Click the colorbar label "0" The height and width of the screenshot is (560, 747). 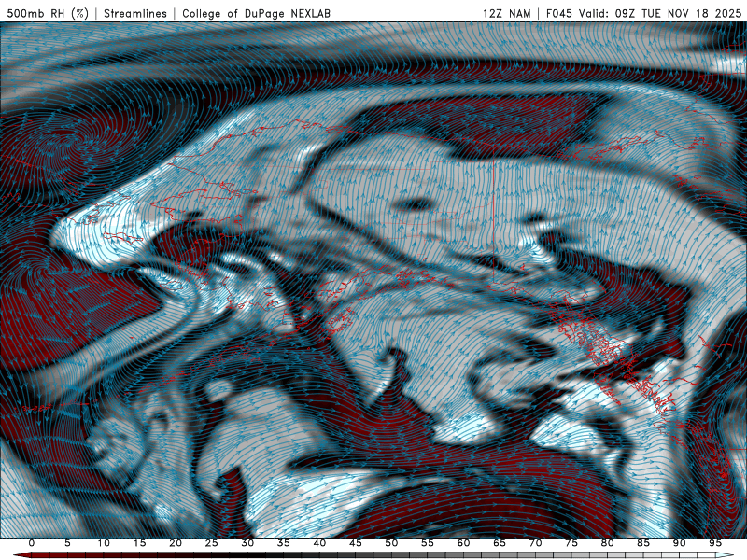pos(32,543)
